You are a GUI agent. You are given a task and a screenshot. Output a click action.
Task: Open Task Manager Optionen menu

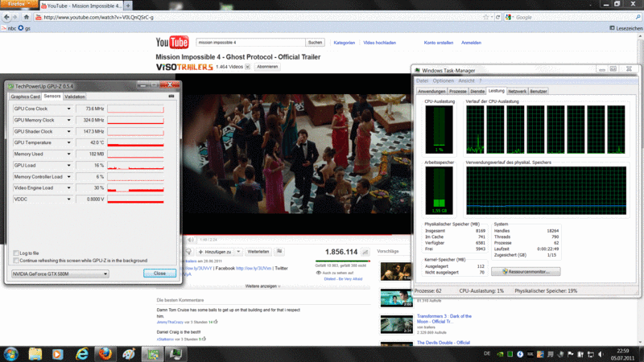click(x=444, y=81)
